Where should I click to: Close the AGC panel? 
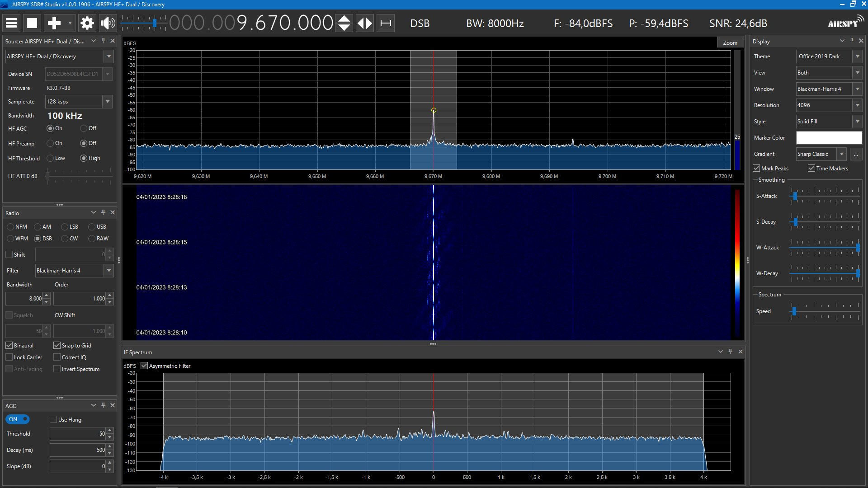point(113,406)
